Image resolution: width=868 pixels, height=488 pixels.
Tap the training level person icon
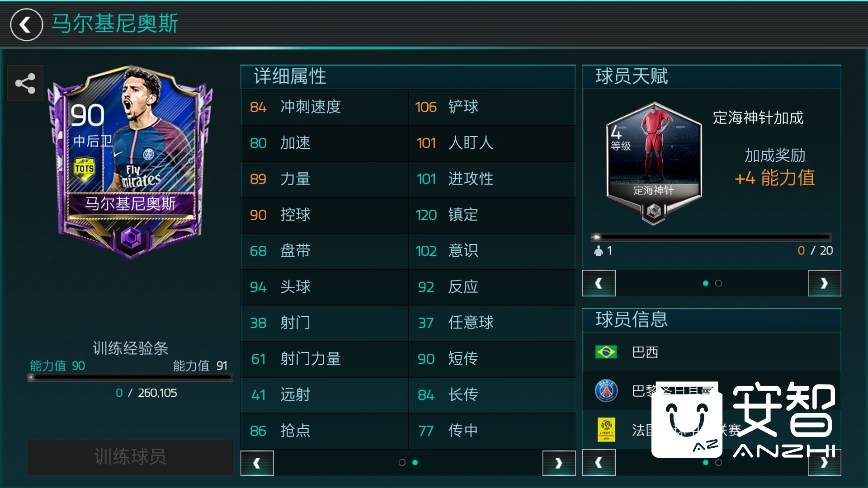[599, 250]
